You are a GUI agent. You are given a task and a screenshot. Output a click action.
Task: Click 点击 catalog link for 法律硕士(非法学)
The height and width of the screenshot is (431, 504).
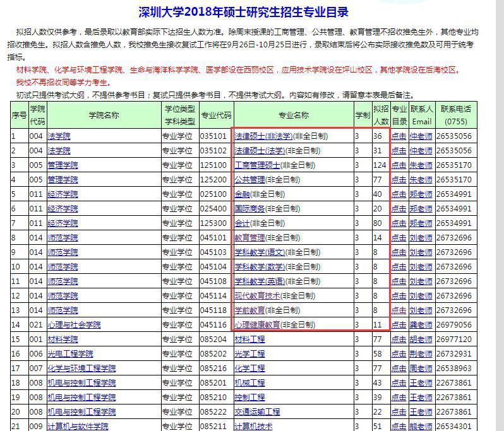tap(399, 136)
